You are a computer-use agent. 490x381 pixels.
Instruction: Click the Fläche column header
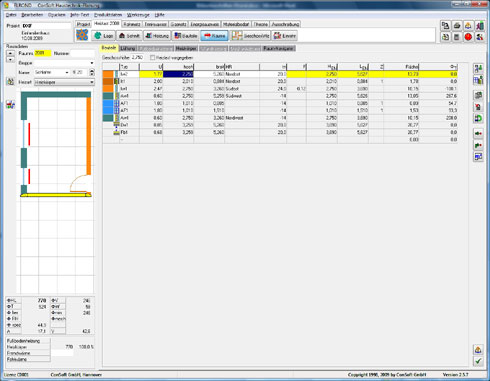(x=401, y=67)
